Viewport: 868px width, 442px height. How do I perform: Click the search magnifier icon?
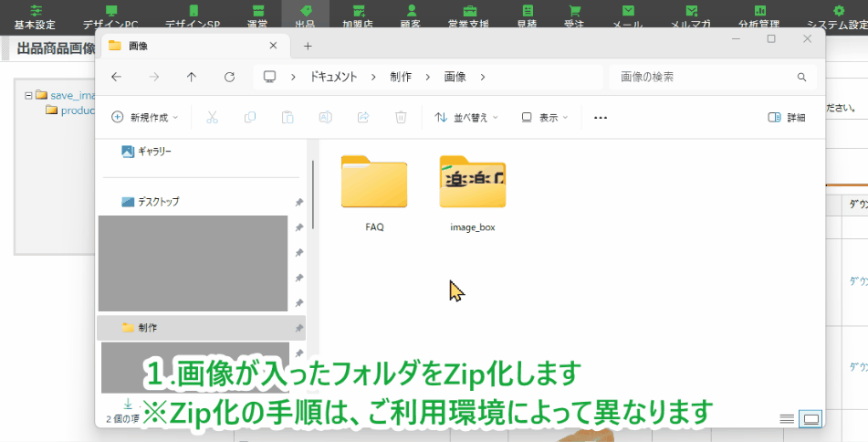pos(801,77)
